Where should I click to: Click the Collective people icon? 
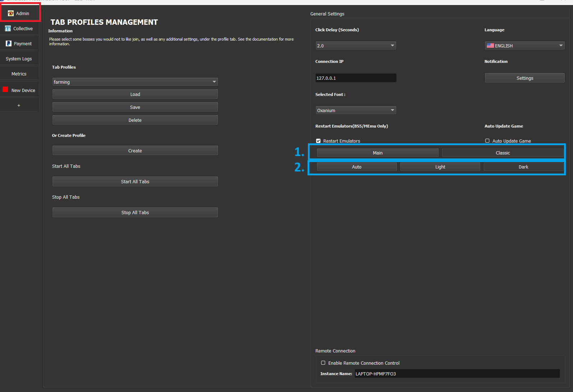coord(8,28)
